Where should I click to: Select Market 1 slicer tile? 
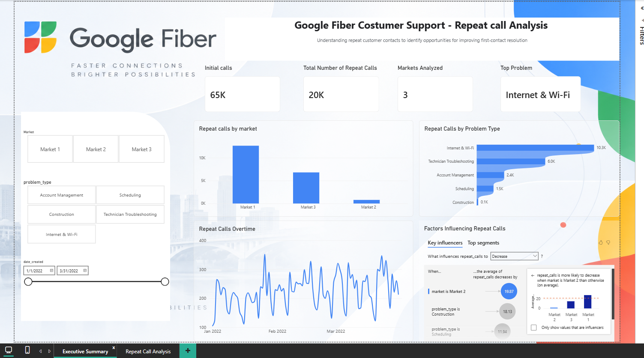coord(50,149)
